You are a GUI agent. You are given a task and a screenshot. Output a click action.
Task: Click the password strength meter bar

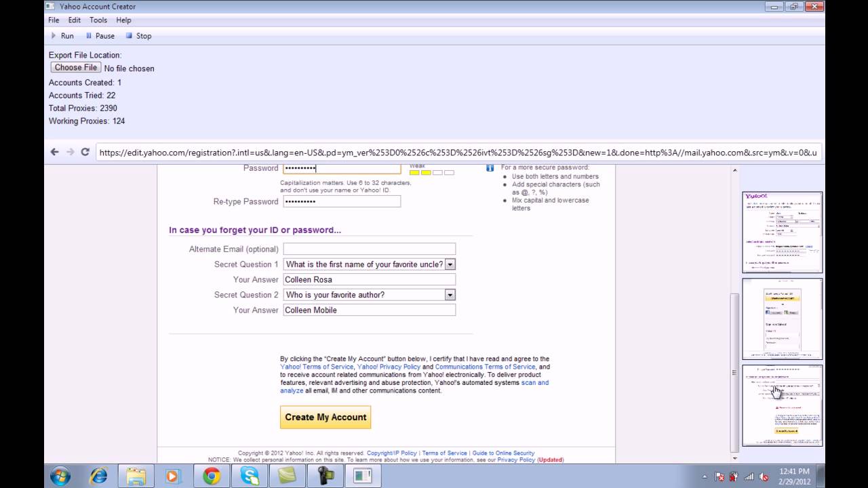[x=431, y=173]
